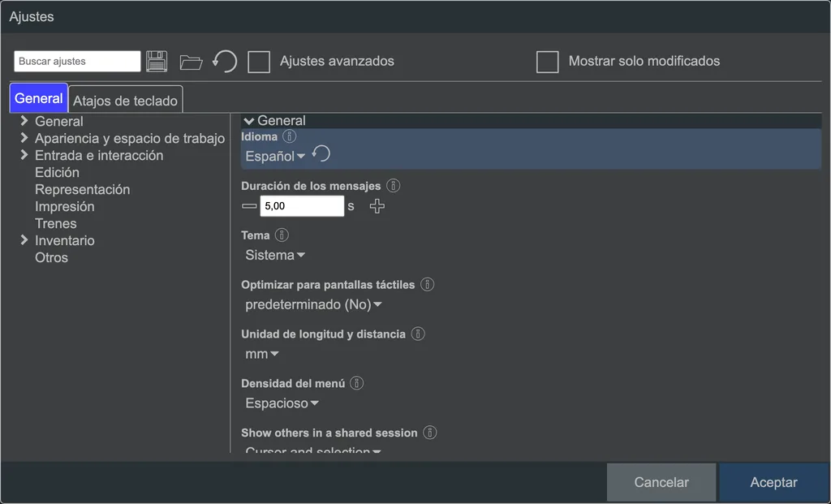Show info for Densidad del menú
The image size is (831, 504).
357,383
